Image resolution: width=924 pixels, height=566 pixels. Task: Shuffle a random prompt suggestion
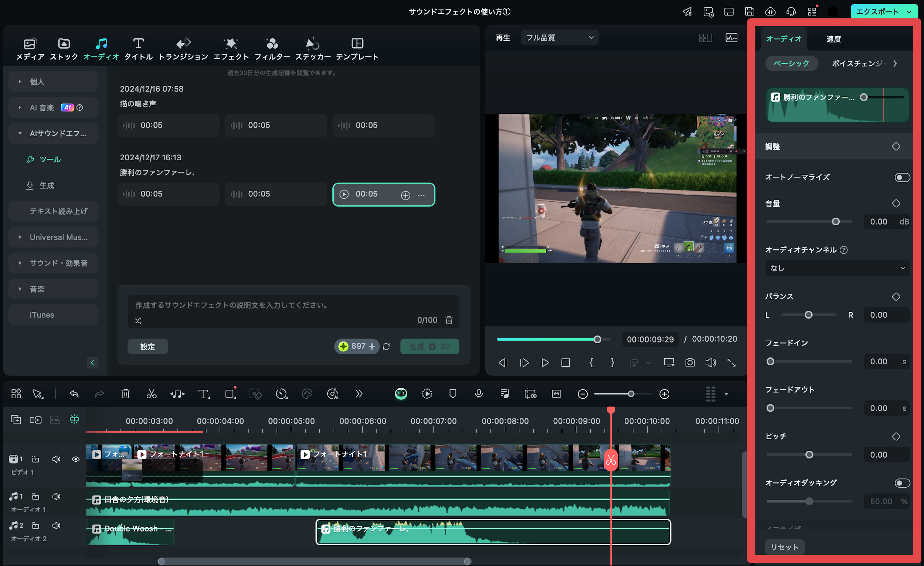pos(138,320)
